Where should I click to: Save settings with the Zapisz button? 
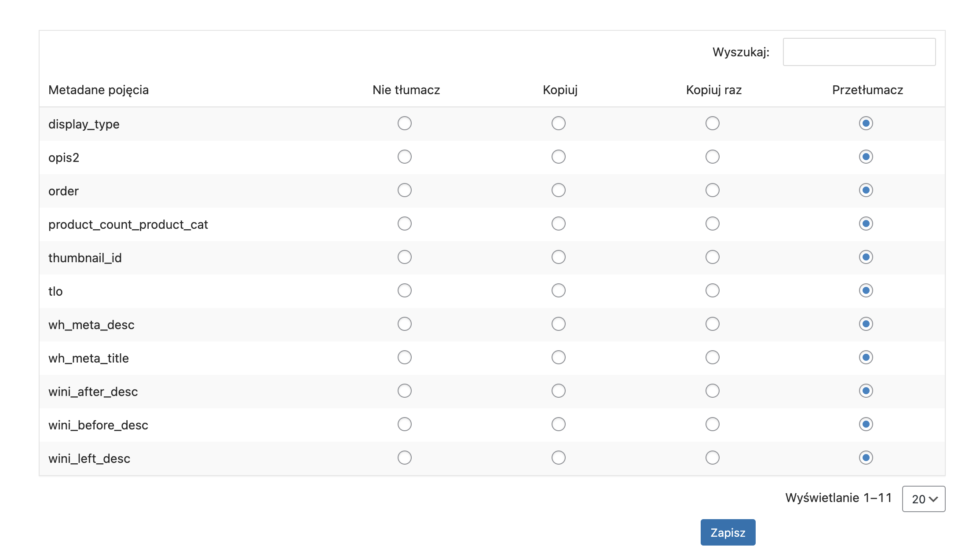click(x=728, y=532)
